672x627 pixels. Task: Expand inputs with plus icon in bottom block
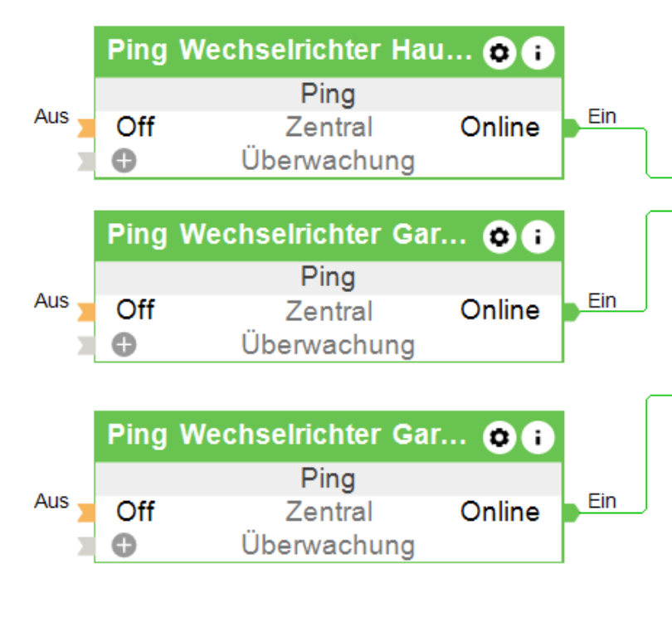pos(124,546)
